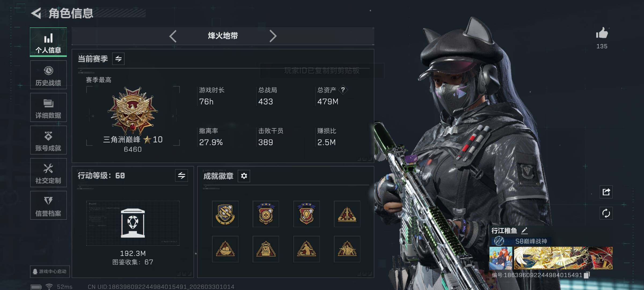Select 详细数据 in the sidebar
This screenshot has width=644, height=290.
point(48,107)
